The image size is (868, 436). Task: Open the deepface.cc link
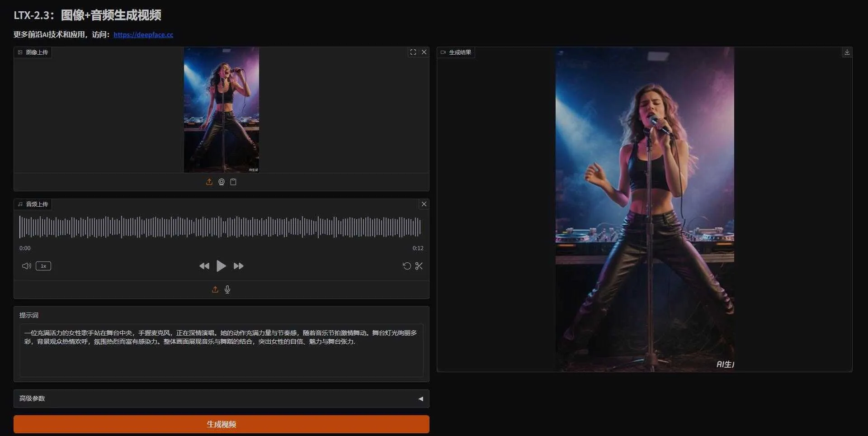(x=144, y=34)
